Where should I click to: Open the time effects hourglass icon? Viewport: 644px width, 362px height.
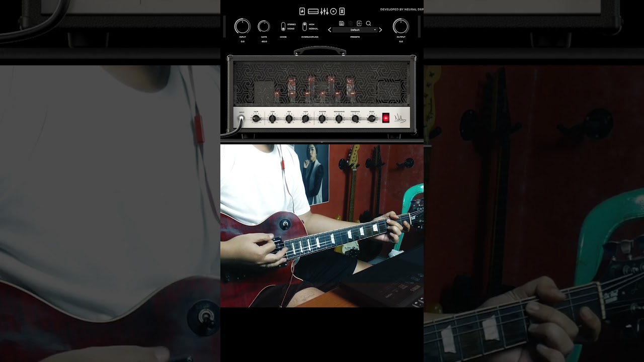coord(342,11)
